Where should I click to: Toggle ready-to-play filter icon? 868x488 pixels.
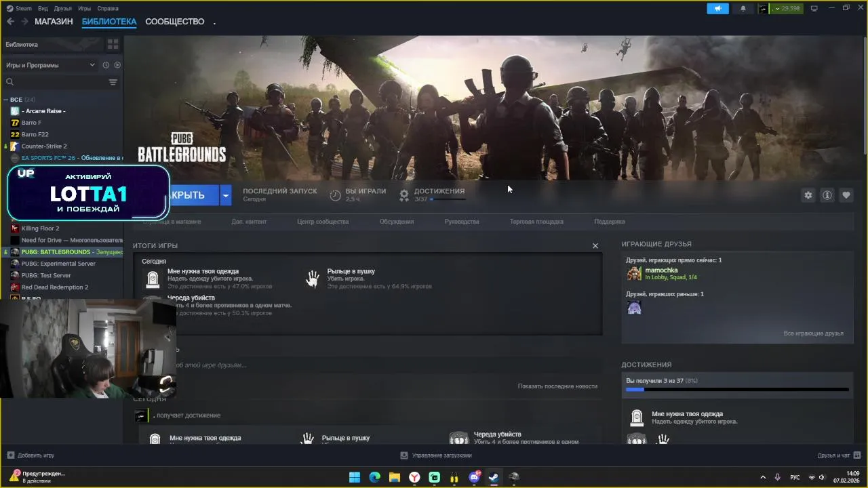(x=117, y=65)
